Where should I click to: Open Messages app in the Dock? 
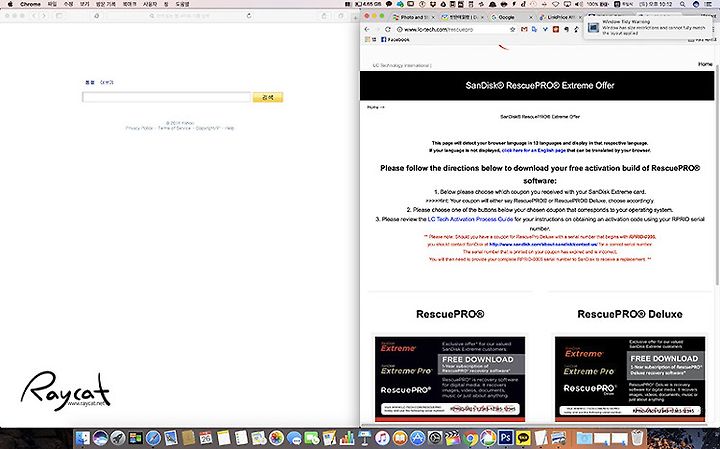click(294, 438)
